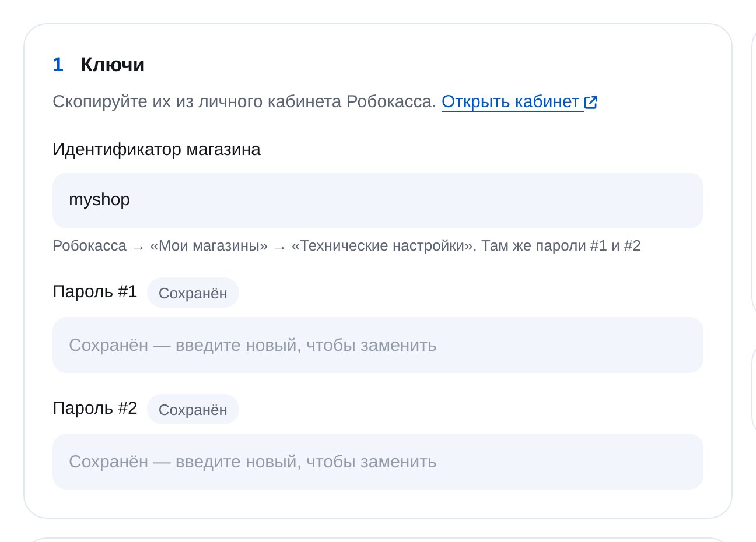The width and height of the screenshot is (756, 542).
Task: Click the Пароль #2 input field
Action: 377,462
